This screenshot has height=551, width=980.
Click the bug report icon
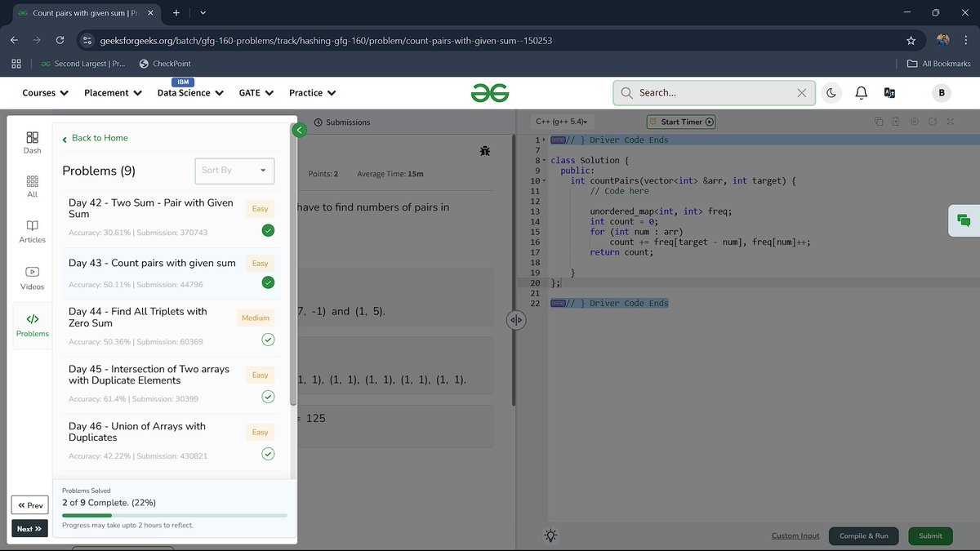click(x=485, y=150)
